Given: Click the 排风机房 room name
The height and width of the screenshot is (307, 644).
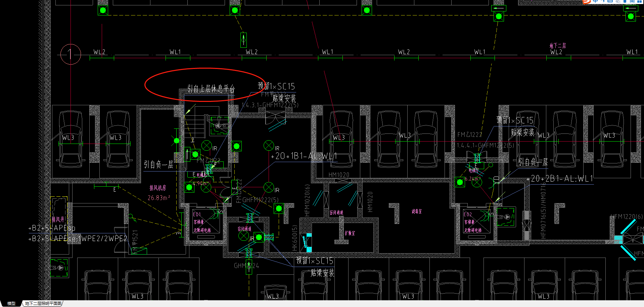Looking at the screenshot, I should tap(158, 188).
